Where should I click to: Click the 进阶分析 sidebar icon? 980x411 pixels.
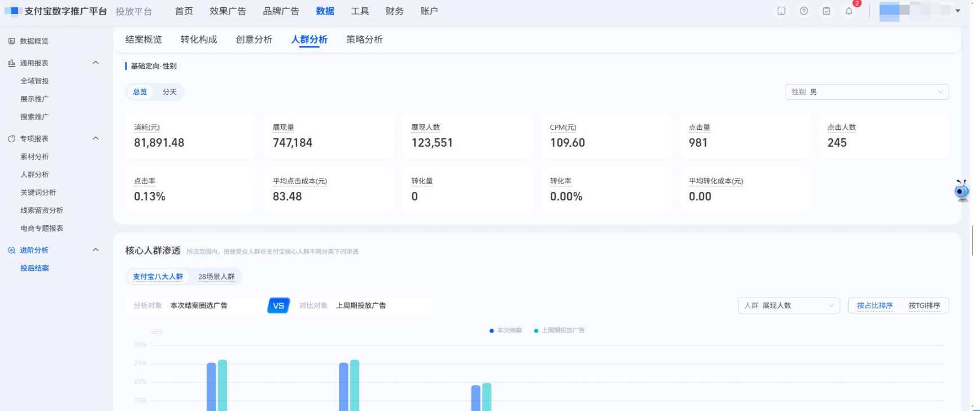(x=11, y=250)
